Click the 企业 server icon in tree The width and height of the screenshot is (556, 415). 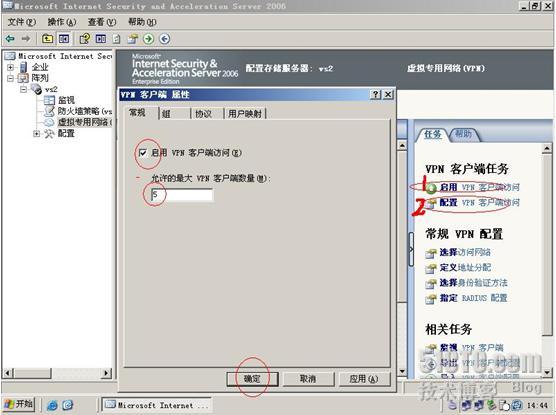click(x=24, y=67)
